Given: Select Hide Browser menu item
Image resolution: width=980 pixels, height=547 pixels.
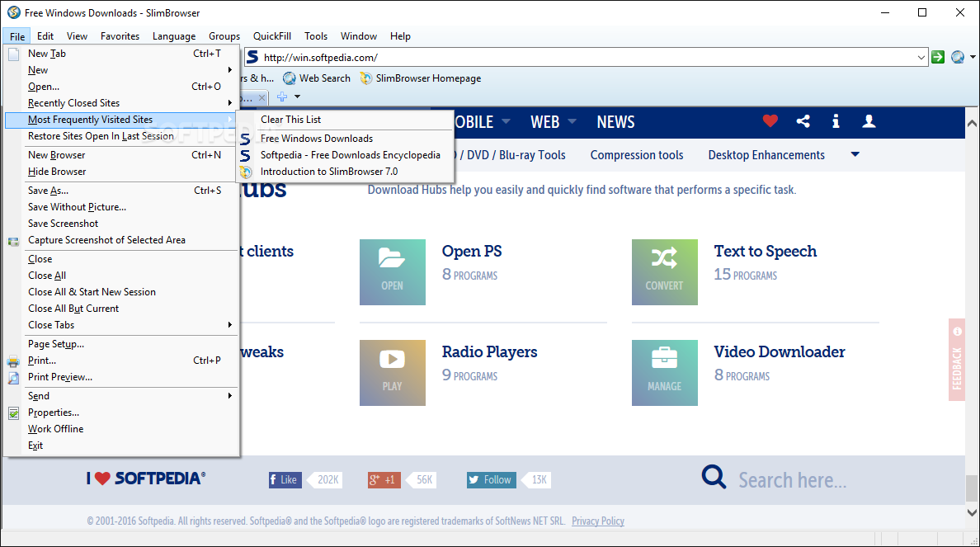Looking at the screenshot, I should click(x=122, y=172).
